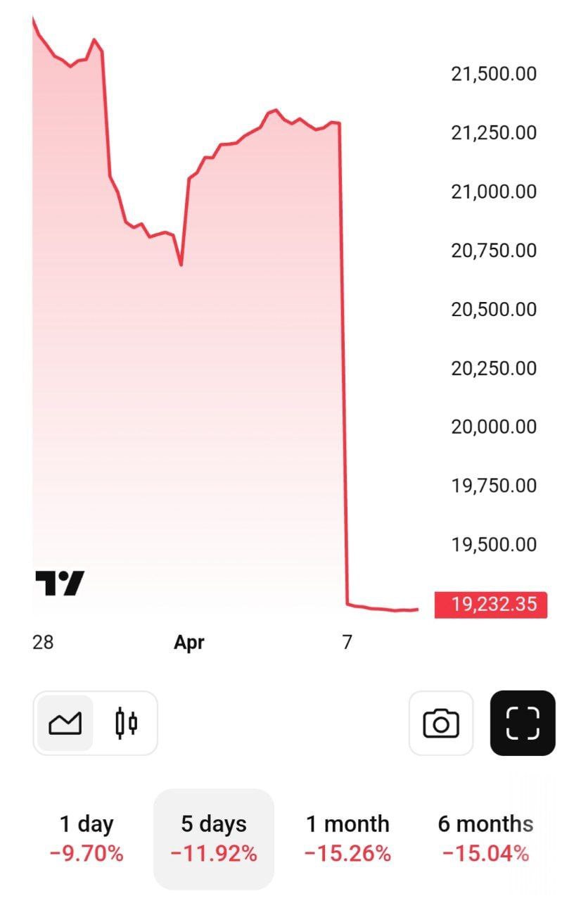
Task: Click the 7 date axis label
Action: 347,642
